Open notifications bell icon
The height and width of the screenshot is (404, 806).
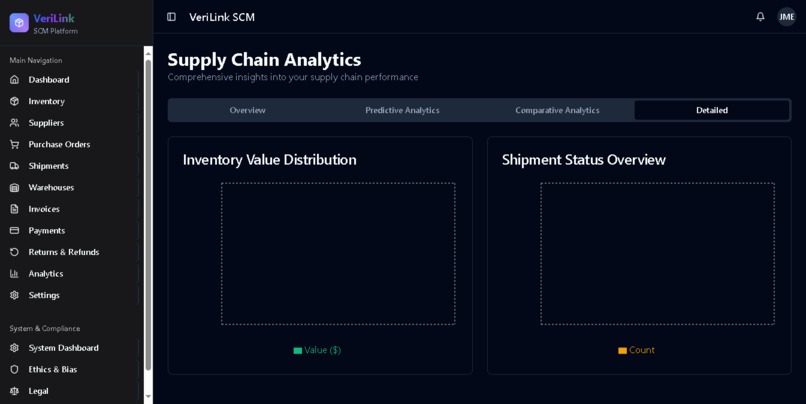click(x=760, y=17)
